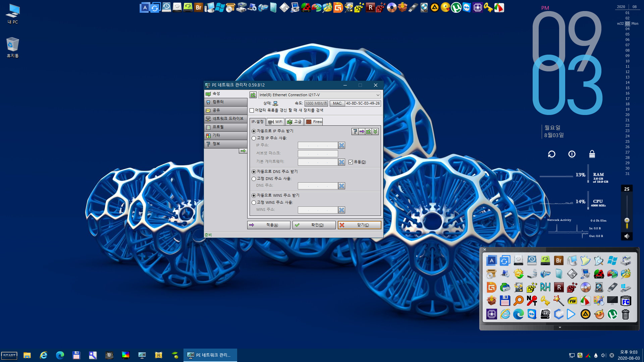Click into the 서브넷 마스크 input field
This screenshot has height=362, width=644.
coord(318,154)
